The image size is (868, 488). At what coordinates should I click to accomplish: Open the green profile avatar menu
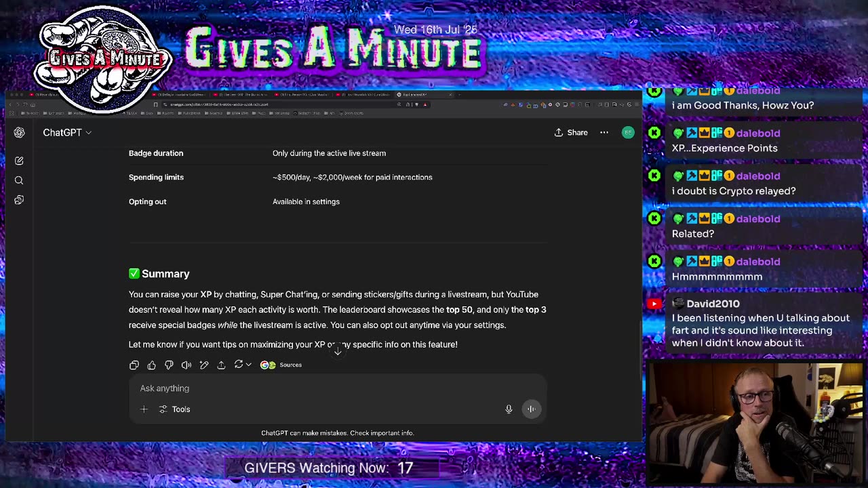(628, 132)
